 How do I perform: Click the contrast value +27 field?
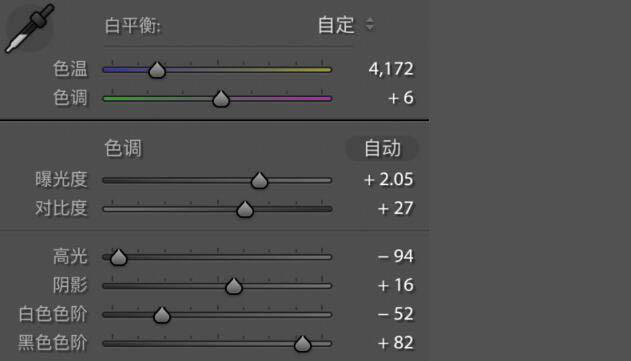395,208
